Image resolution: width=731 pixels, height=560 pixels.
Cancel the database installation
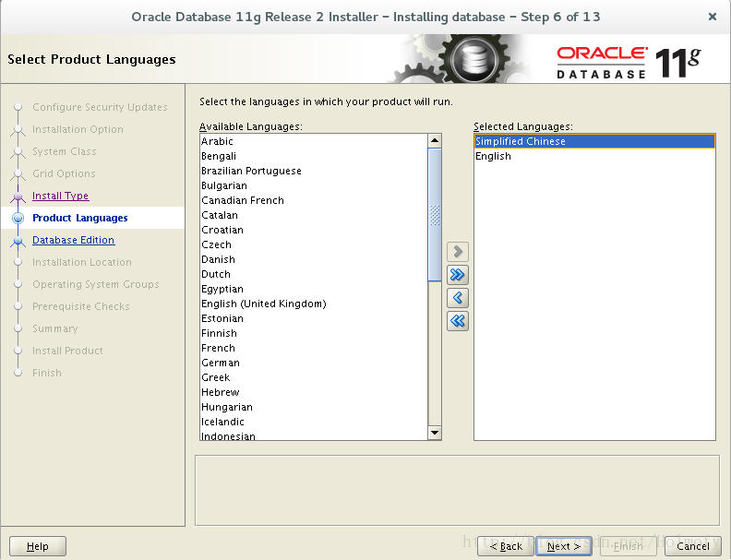click(692, 546)
